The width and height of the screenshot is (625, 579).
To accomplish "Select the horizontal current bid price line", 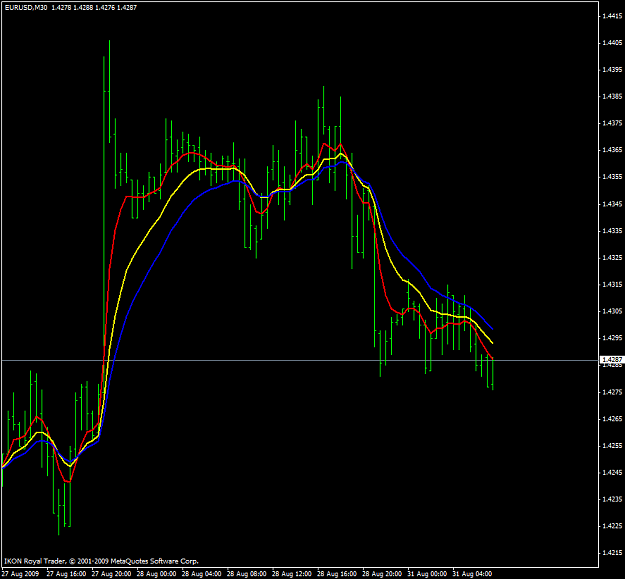I will point(299,360).
